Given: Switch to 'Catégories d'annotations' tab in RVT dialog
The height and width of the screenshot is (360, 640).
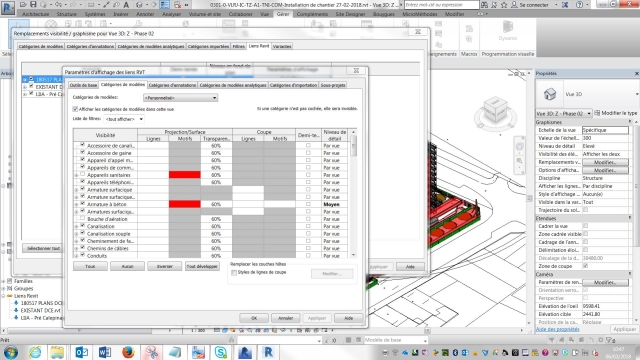Looking at the screenshot, I should point(172,85).
